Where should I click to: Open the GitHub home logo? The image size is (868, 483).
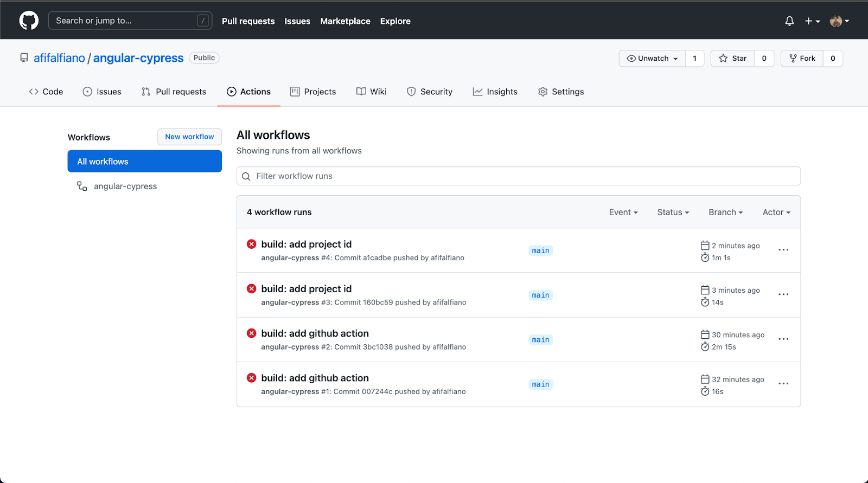tap(29, 21)
